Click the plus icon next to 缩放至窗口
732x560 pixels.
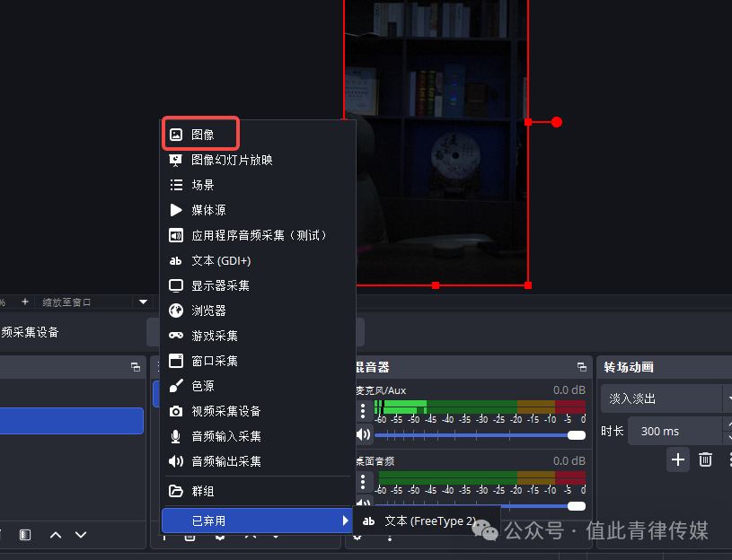click(24, 302)
